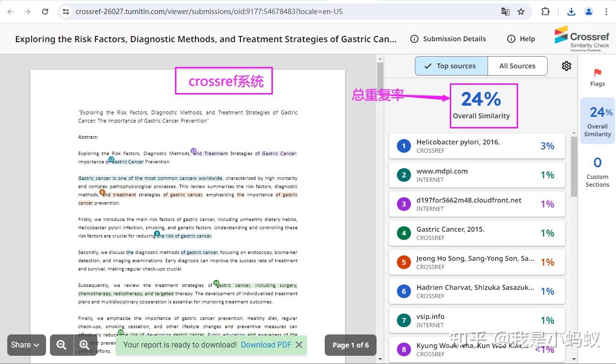616x364 pixels.
Task: Click blue number 6 source badge
Action: pos(404,291)
